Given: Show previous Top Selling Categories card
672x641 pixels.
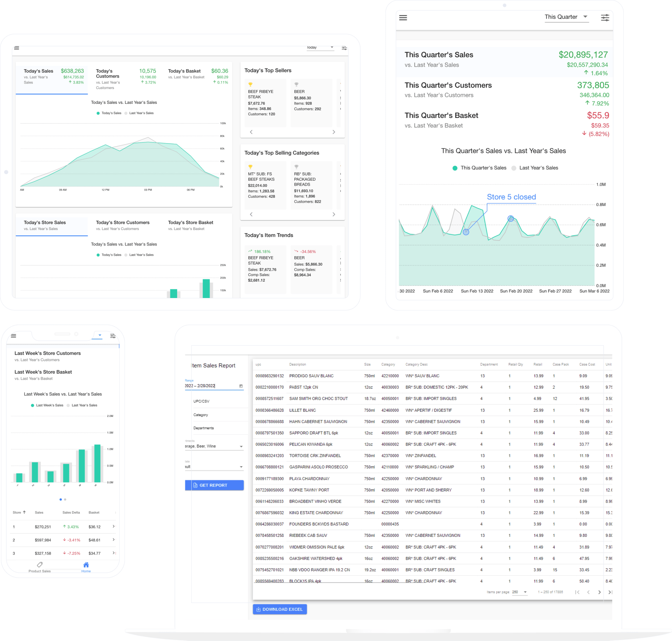Looking at the screenshot, I should [251, 214].
